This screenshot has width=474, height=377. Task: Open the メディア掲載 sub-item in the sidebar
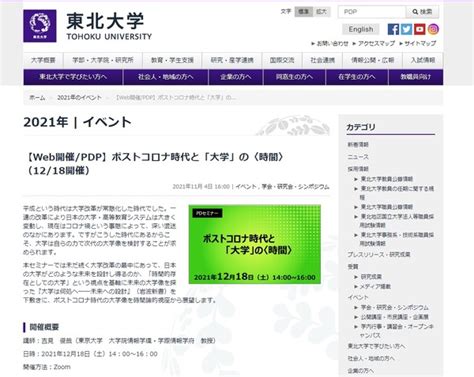(x=376, y=286)
